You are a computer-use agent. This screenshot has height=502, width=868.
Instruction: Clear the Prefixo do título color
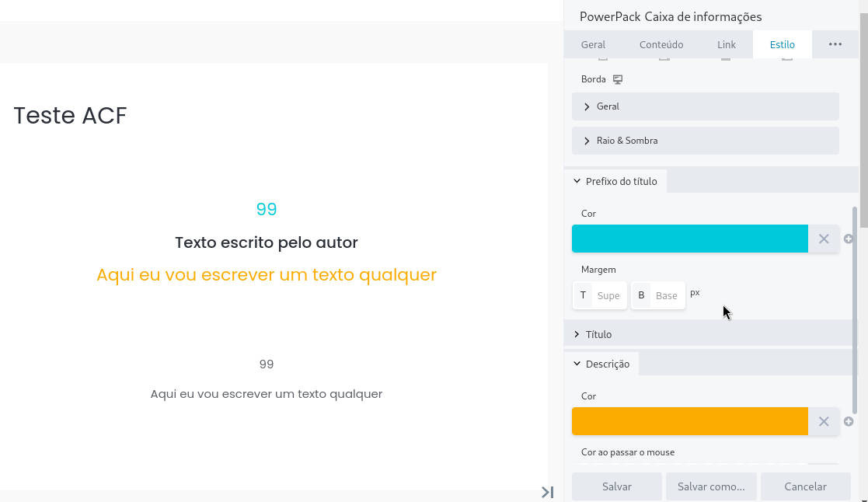point(823,239)
